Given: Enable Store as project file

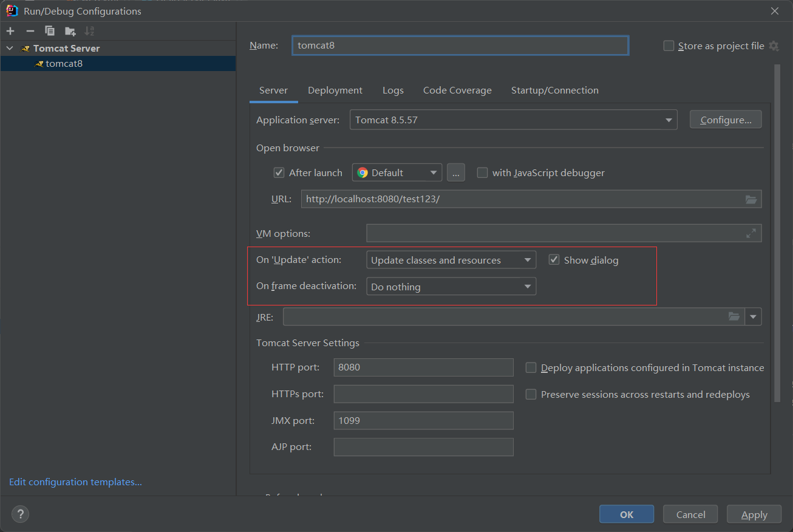Looking at the screenshot, I should (669, 46).
